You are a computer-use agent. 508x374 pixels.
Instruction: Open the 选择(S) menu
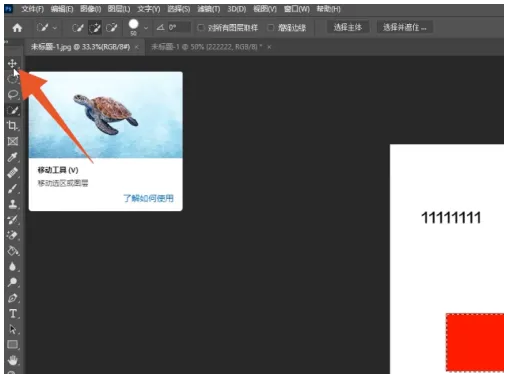tap(179, 9)
